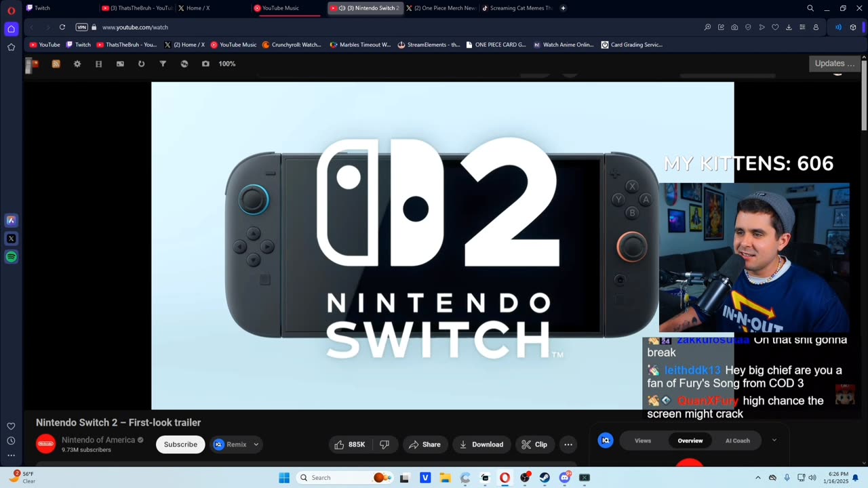Click the overlay toolbar refresh loop icon
The height and width of the screenshot is (488, 868).
tap(141, 64)
